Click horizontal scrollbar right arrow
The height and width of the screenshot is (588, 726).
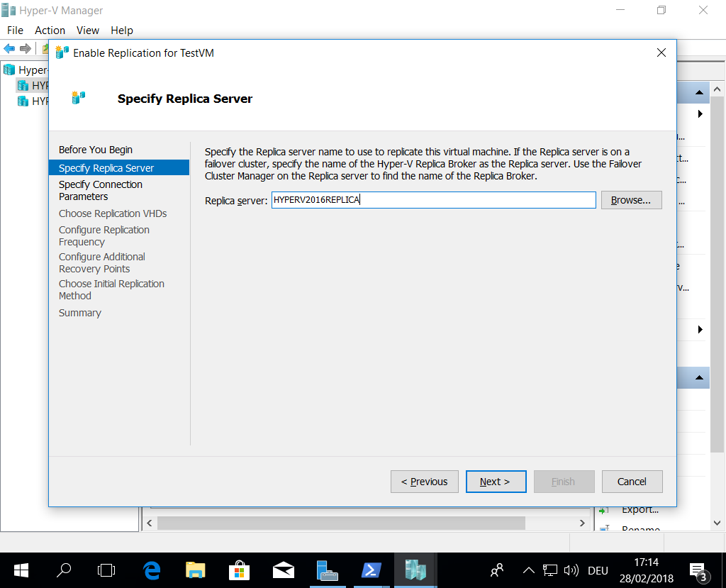(583, 523)
